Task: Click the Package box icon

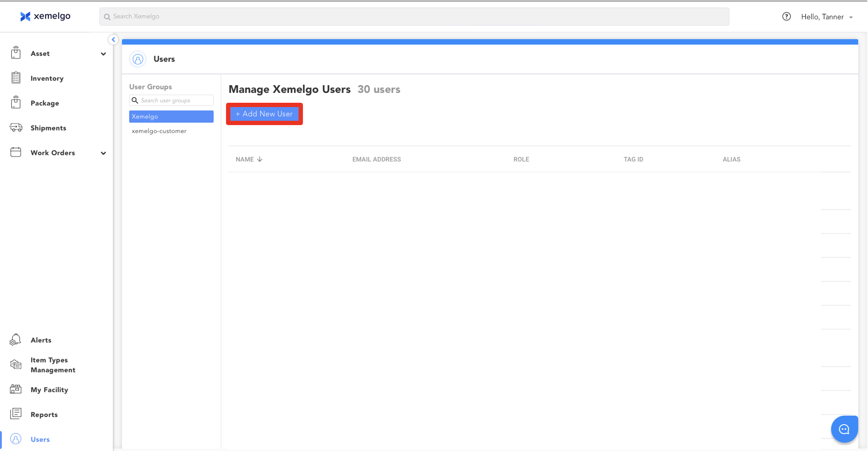Action: pyautogui.click(x=16, y=103)
